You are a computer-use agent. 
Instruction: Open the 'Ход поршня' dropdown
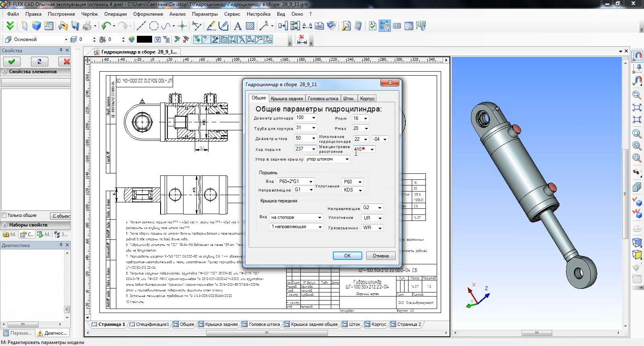click(x=314, y=149)
